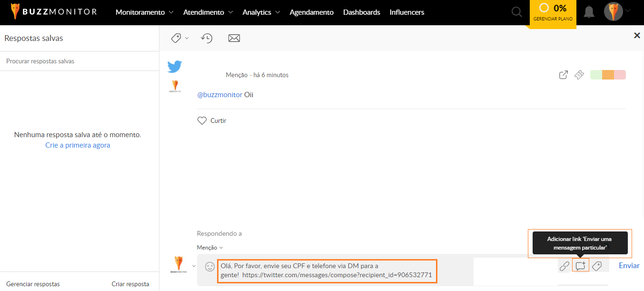
Task: Click the tag icon in top toolbar
Action: 176,38
